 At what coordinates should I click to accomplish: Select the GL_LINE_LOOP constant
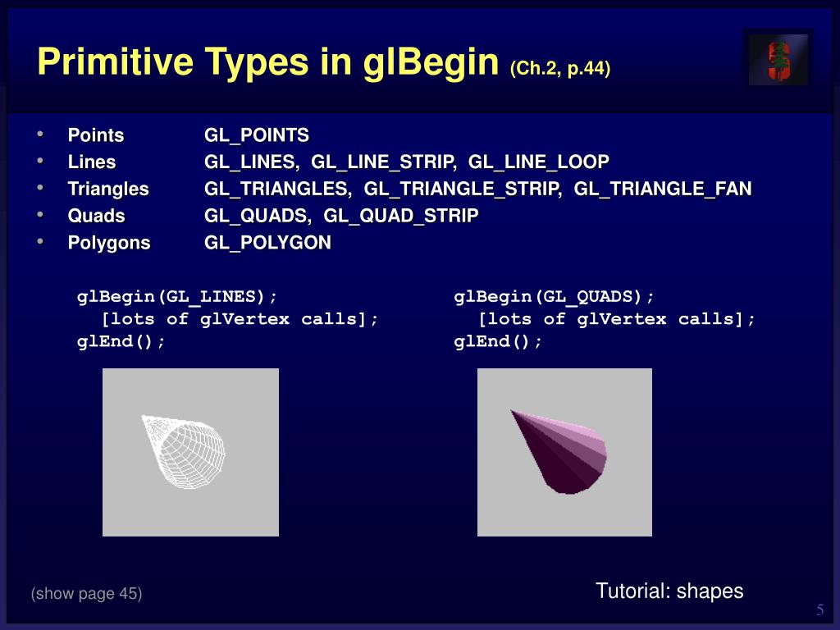pyautogui.click(x=538, y=162)
